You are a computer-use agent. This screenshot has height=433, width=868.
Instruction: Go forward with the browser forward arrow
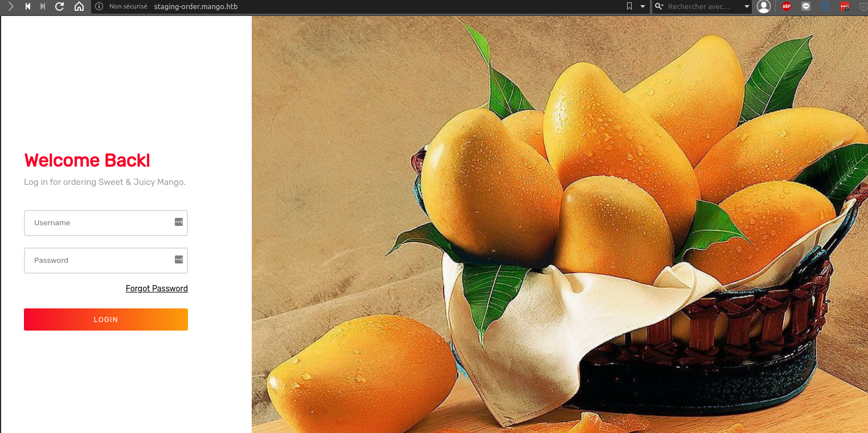tap(10, 7)
